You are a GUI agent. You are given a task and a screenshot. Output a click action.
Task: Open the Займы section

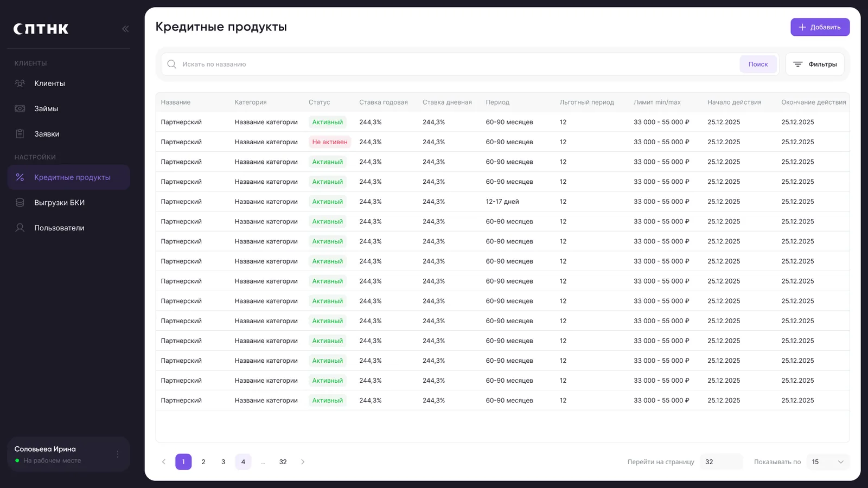click(x=69, y=108)
